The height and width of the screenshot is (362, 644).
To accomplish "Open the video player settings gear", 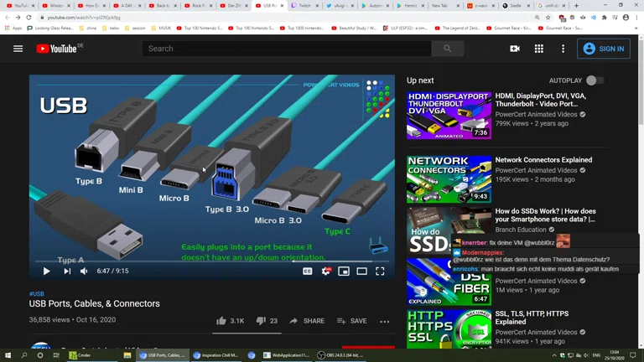I will 325,271.
